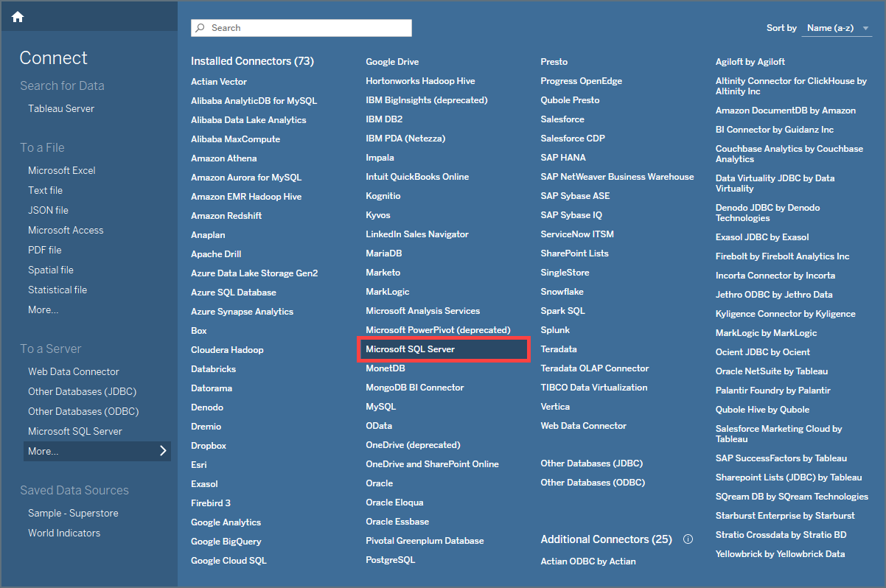Screen dimensions: 886x588
Task: Open the Microsoft Excel file connector
Action: (61, 169)
